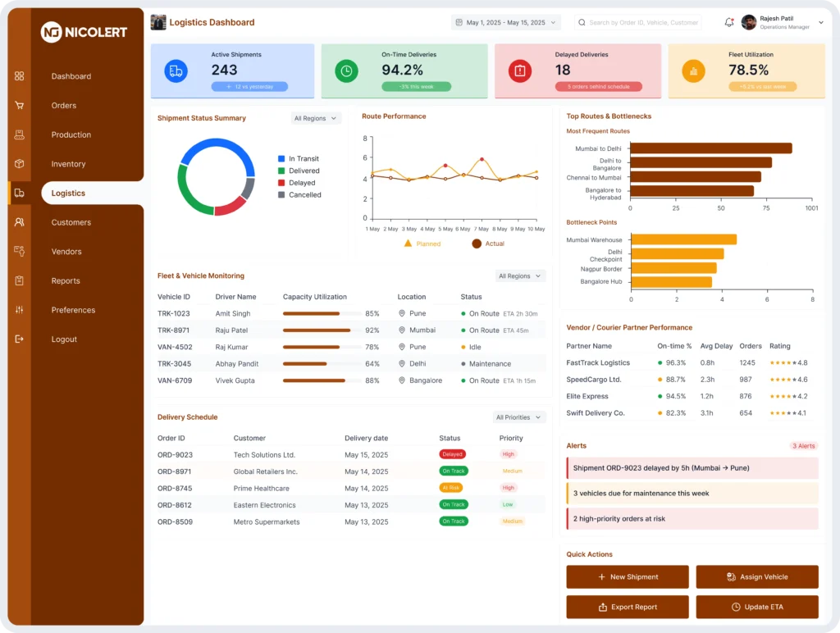
Task: Select the Reports clipboard icon
Action: 19,281
